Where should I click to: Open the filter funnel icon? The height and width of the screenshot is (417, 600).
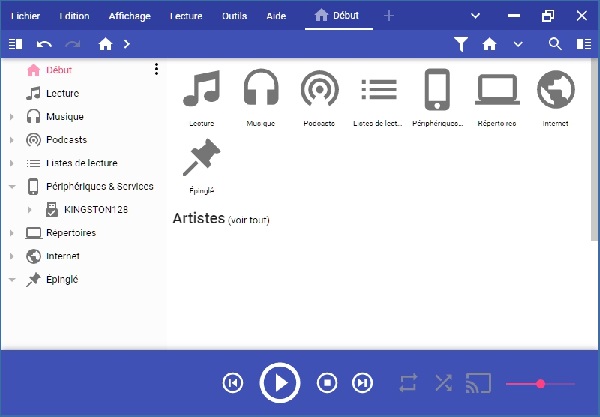pyautogui.click(x=461, y=44)
